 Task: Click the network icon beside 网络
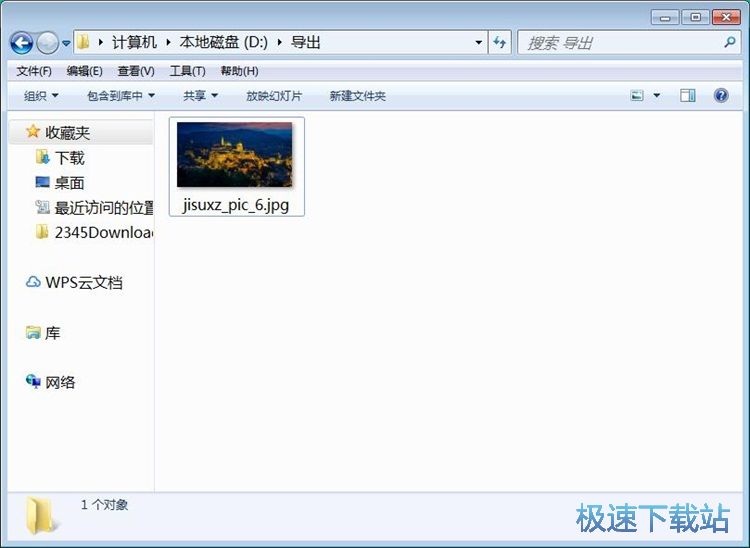(33, 382)
